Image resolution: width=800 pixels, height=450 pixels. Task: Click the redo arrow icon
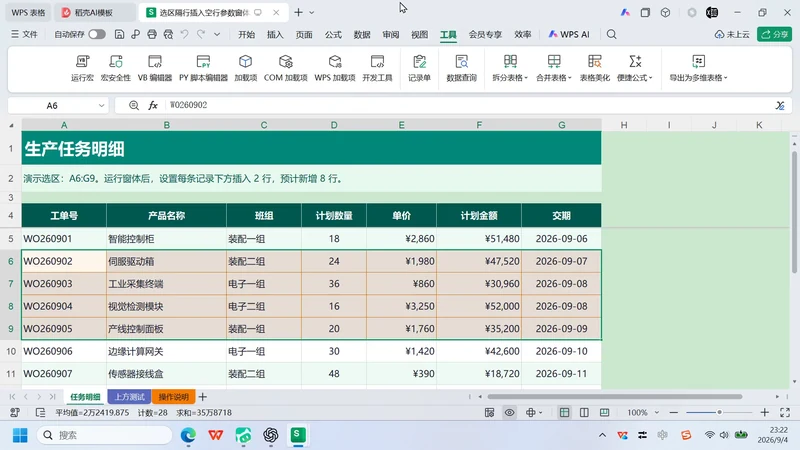tap(201, 34)
